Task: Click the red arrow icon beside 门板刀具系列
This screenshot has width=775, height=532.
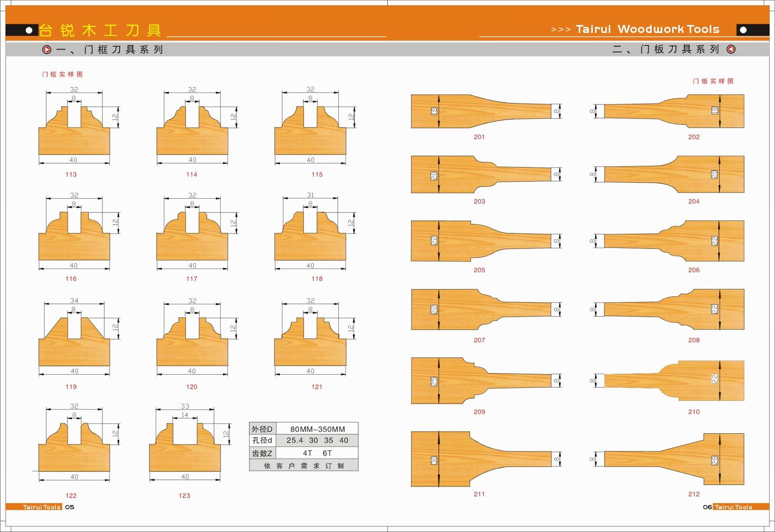Action: pyautogui.click(x=731, y=49)
